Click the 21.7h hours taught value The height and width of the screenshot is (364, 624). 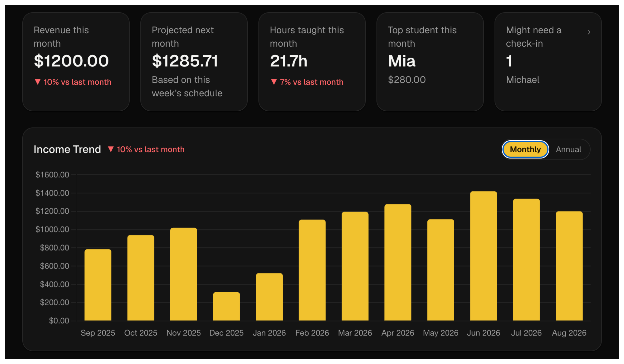pos(288,61)
